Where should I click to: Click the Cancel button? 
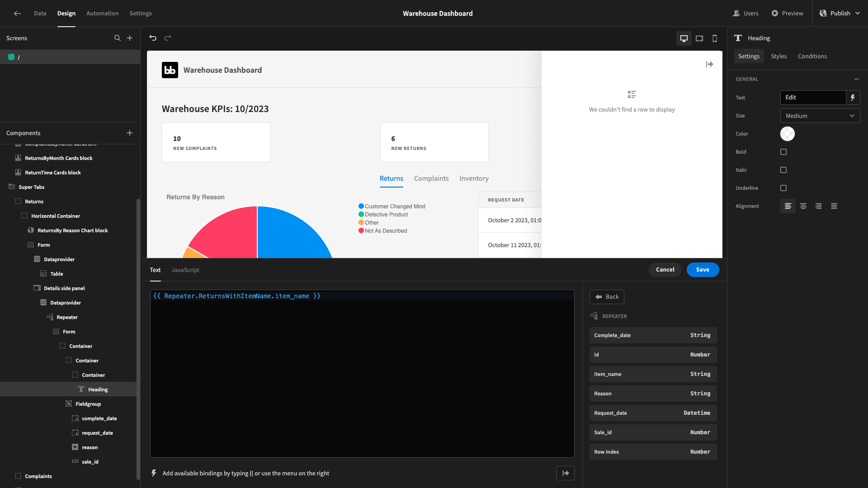point(665,270)
